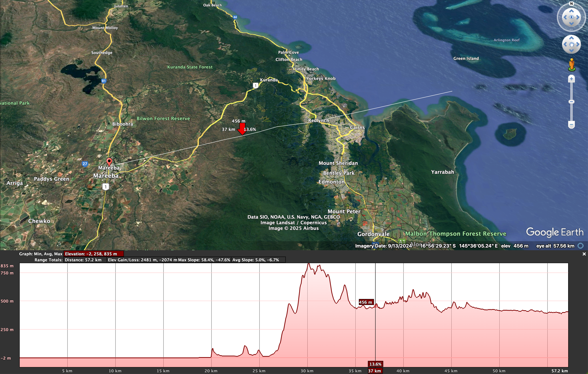This screenshot has height=374, width=588.
Task: Click the zoom out minus button
Action: click(x=571, y=125)
